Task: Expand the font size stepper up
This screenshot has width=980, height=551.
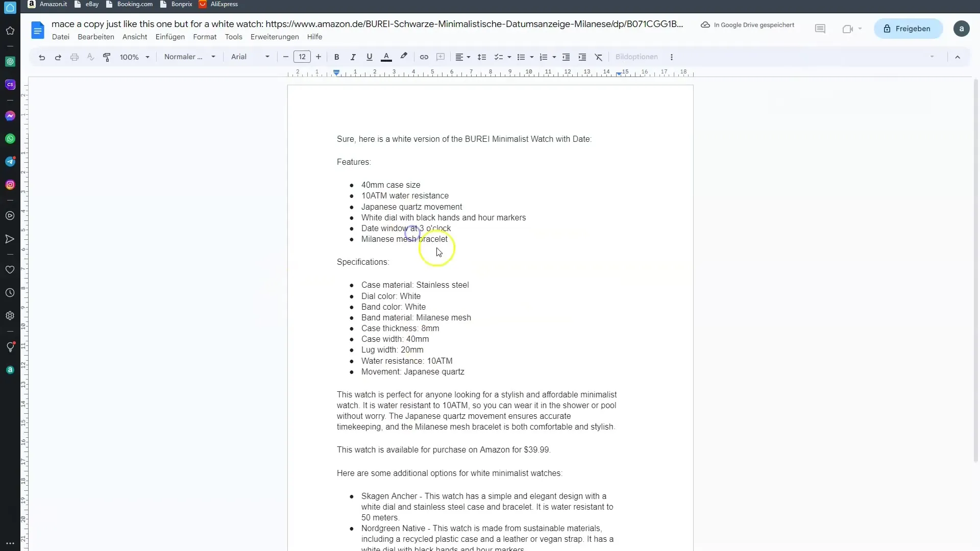Action: pyautogui.click(x=319, y=57)
